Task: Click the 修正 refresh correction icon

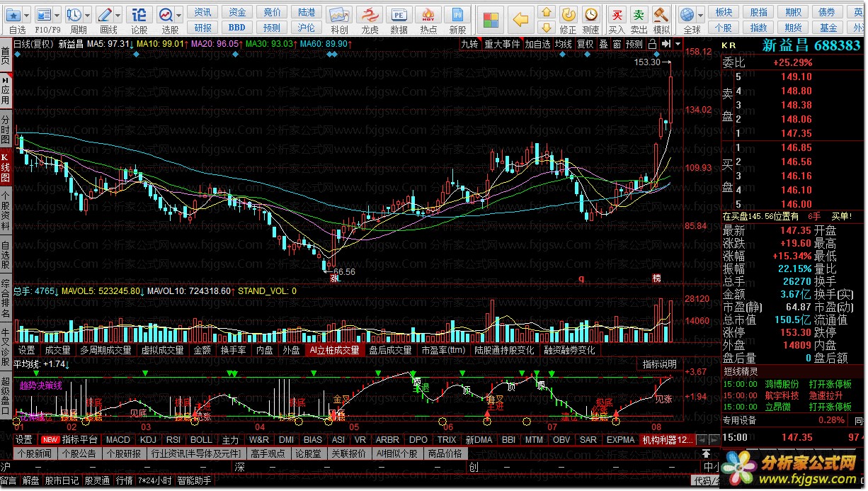Action: pyautogui.click(x=569, y=14)
